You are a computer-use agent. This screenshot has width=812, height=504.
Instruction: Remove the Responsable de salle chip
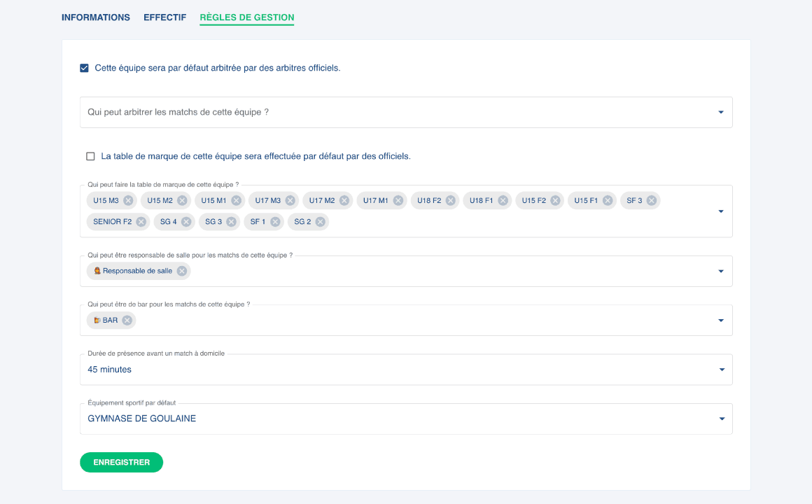[182, 271]
